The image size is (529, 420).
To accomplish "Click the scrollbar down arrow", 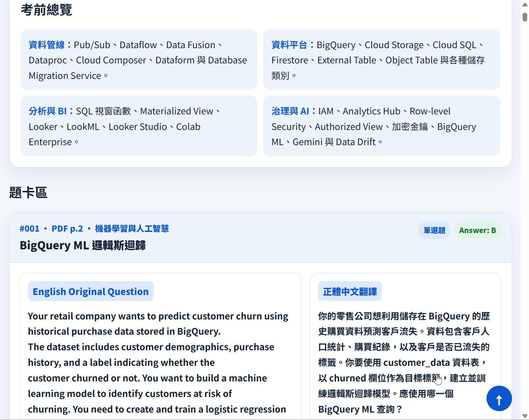I will [525, 416].
